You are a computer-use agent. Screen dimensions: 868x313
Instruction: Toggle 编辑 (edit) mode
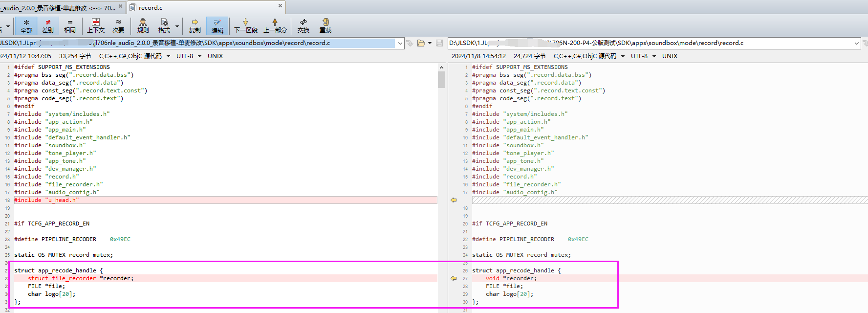coord(217,26)
